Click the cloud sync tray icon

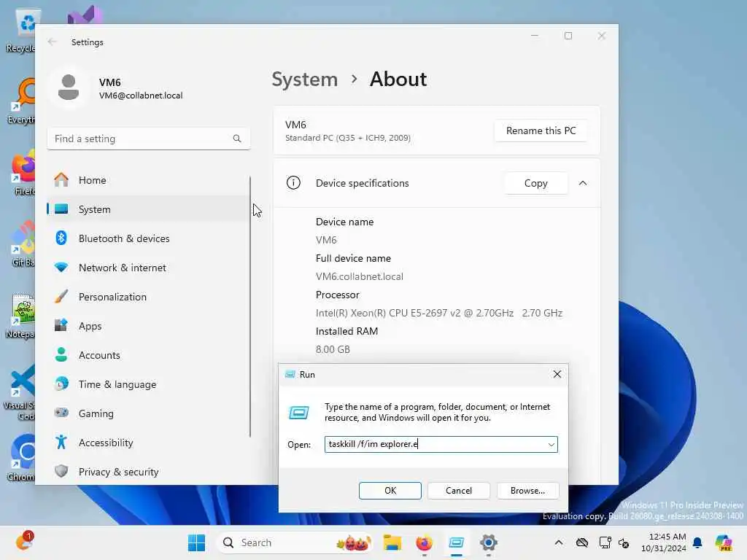pyautogui.click(x=582, y=542)
